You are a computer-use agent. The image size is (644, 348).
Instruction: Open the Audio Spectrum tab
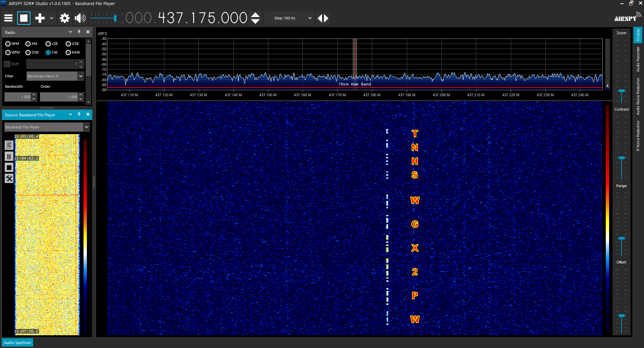tap(17, 343)
